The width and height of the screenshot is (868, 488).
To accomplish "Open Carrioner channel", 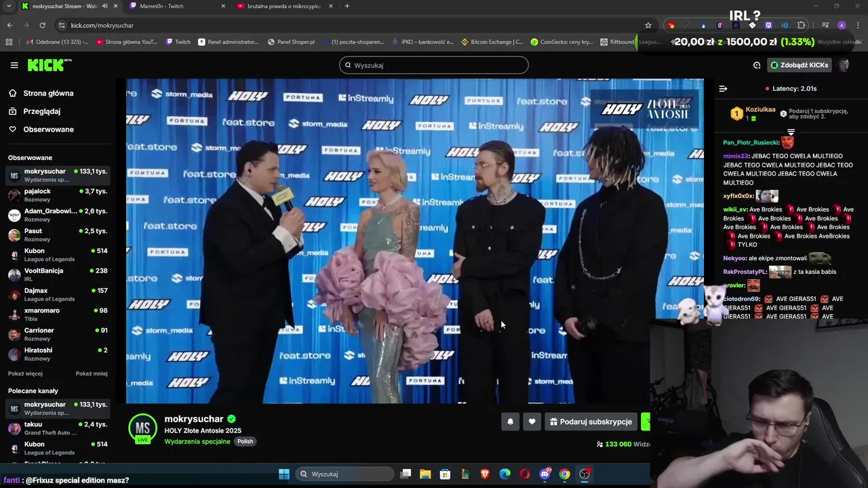I will 58,334.
